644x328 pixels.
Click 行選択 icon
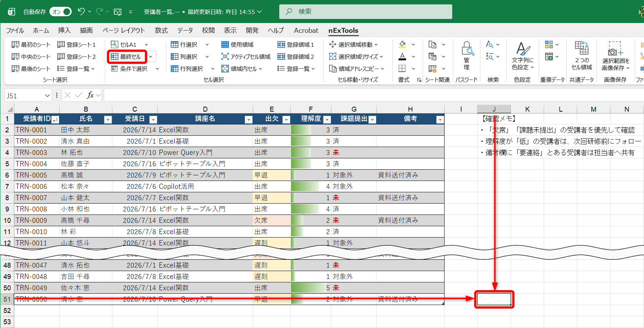point(175,44)
